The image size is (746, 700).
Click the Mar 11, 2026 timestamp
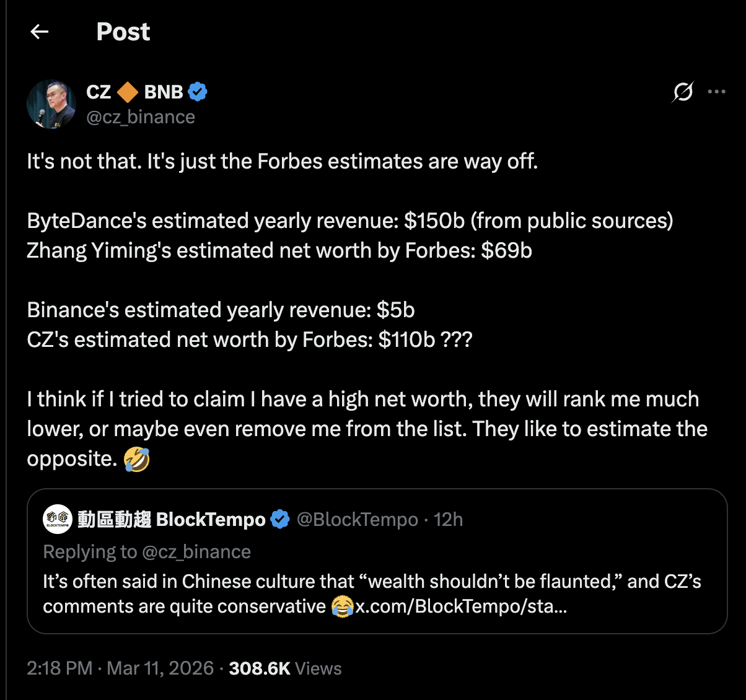[159, 668]
